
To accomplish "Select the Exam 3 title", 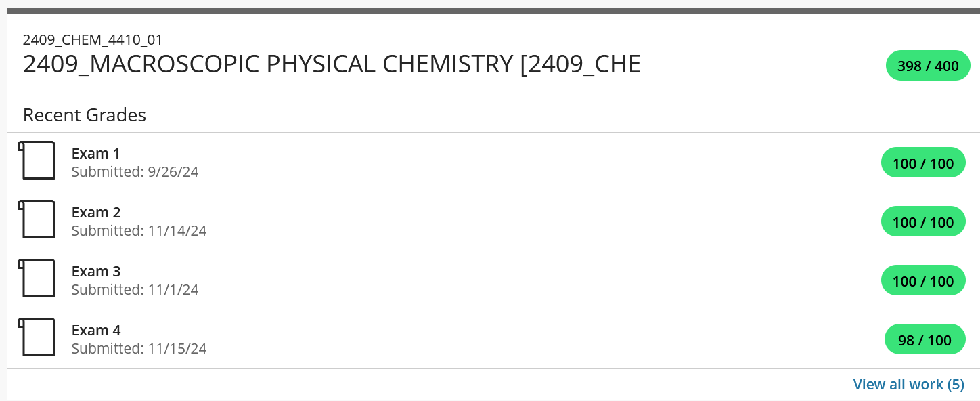I will (96, 272).
